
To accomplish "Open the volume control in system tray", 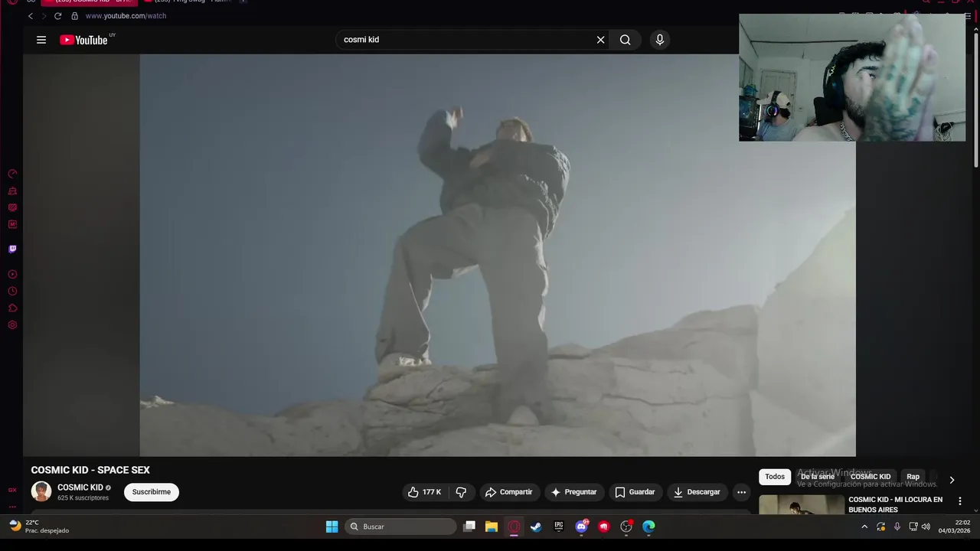I will (x=926, y=527).
